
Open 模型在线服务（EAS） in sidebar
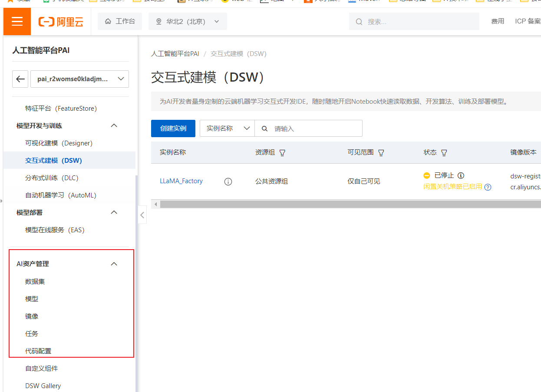tap(55, 230)
